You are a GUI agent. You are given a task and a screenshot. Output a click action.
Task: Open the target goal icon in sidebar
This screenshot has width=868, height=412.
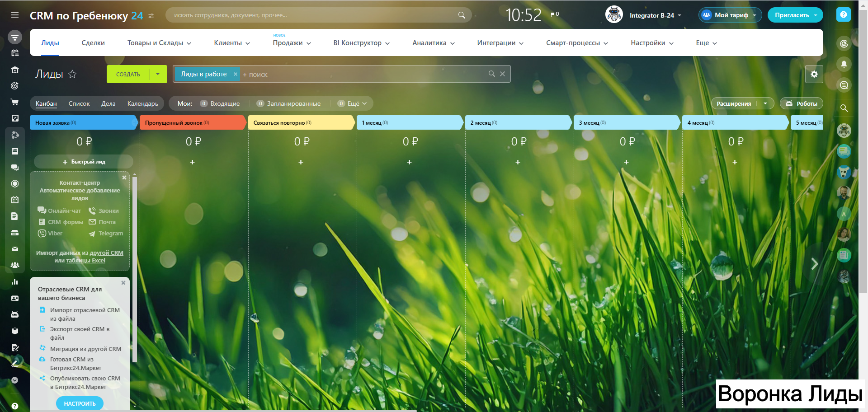click(15, 85)
